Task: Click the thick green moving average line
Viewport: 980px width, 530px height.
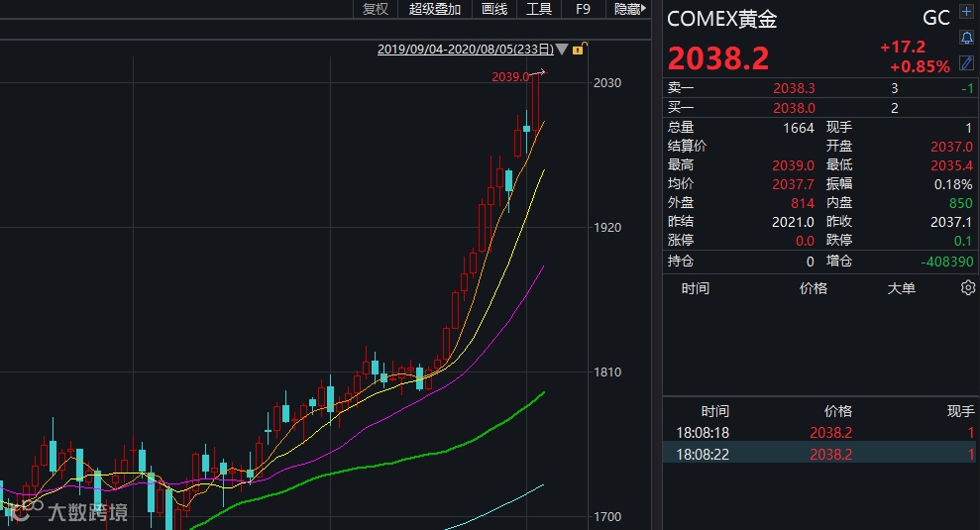Action: tap(375, 465)
